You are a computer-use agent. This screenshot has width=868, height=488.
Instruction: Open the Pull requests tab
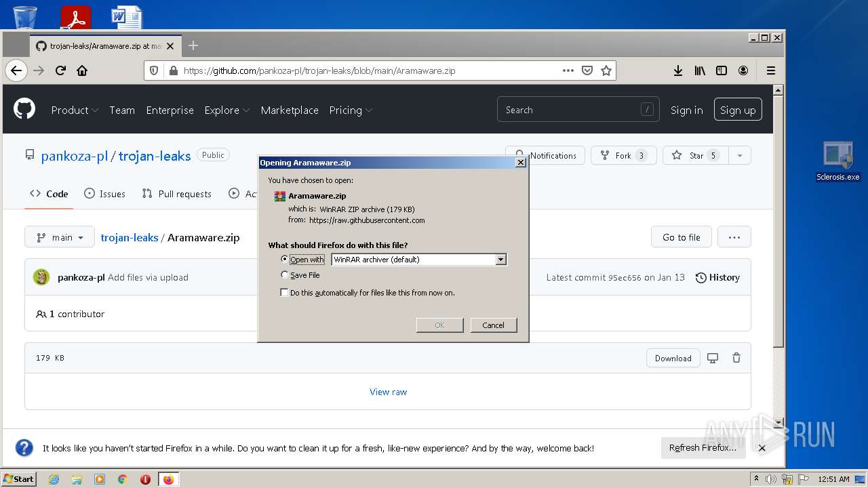coord(176,194)
